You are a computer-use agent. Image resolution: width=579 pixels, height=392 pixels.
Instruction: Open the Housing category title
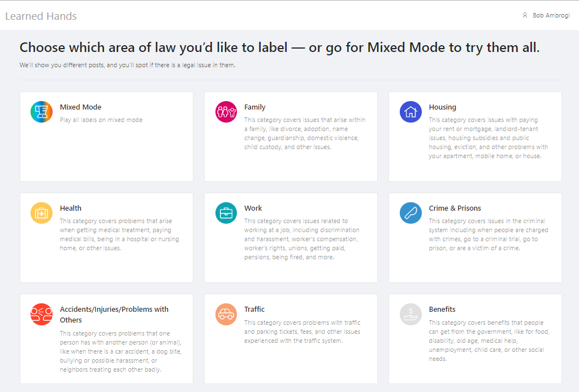tap(442, 107)
